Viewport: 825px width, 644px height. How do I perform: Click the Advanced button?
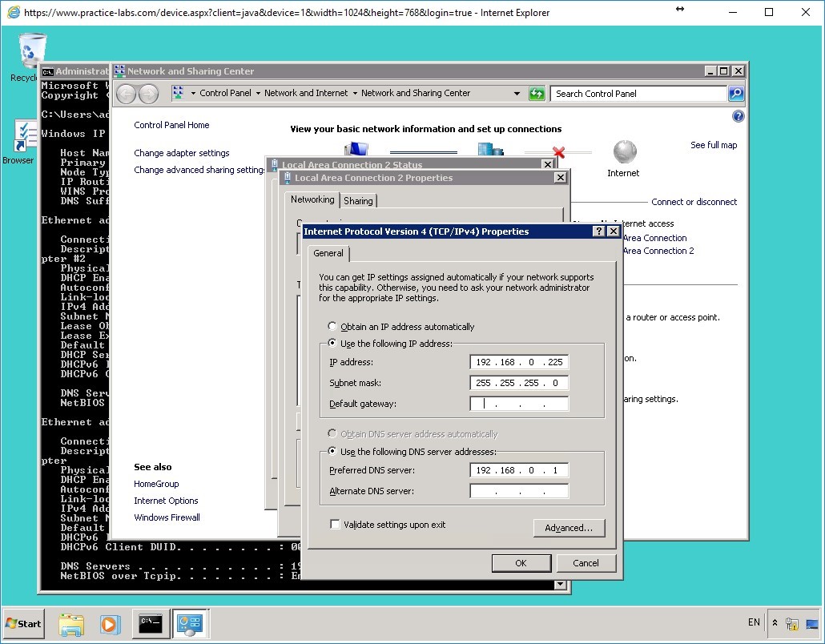click(x=569, y=528)
